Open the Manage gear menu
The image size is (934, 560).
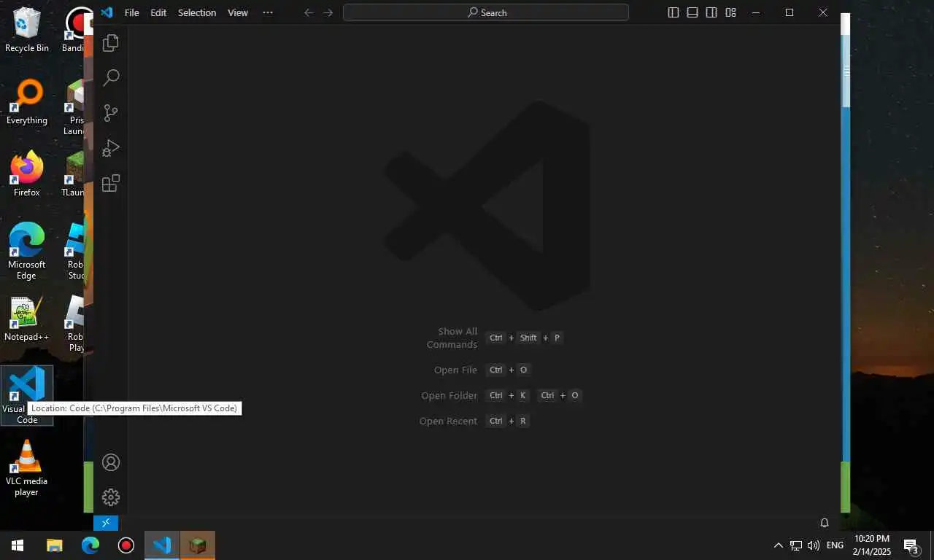[111, 497]
